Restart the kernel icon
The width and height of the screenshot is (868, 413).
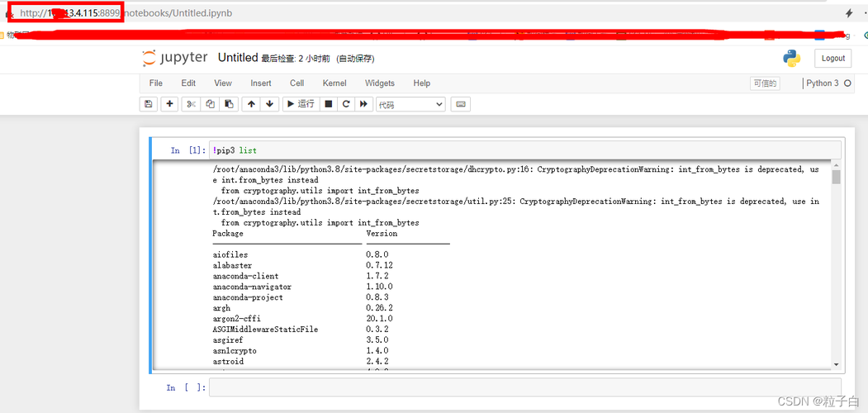coord(346,103)
